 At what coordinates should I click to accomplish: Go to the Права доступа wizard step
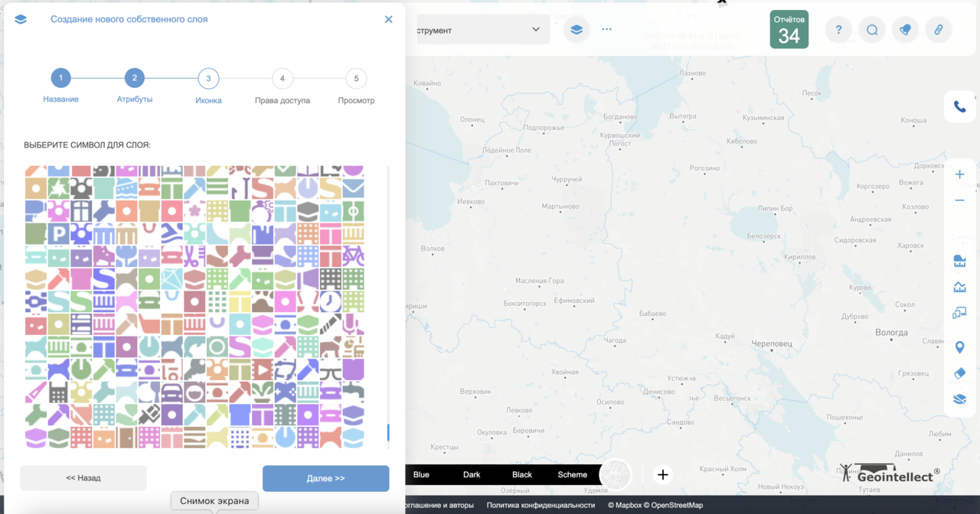(282, 78)
